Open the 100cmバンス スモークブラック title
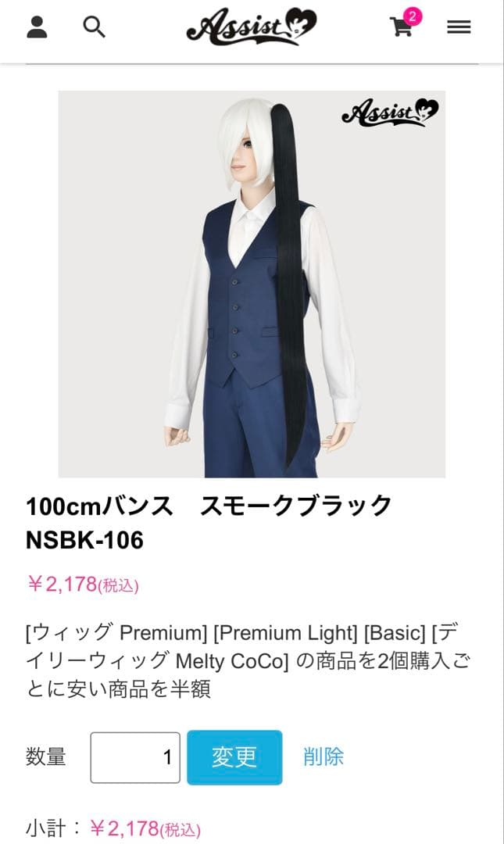The height and width of the screenshot is (844, 504). coord(209,506)
